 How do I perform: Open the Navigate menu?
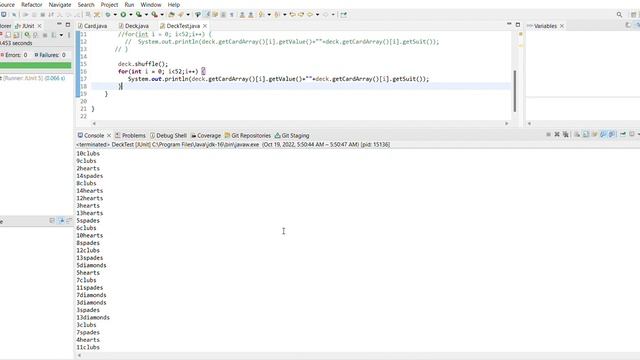point(60,4)
